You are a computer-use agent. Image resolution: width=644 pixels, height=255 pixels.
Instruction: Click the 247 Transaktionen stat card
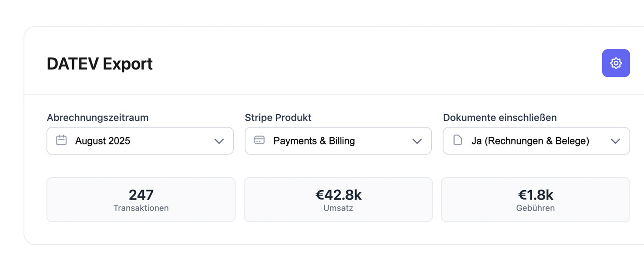click(141, 200)
